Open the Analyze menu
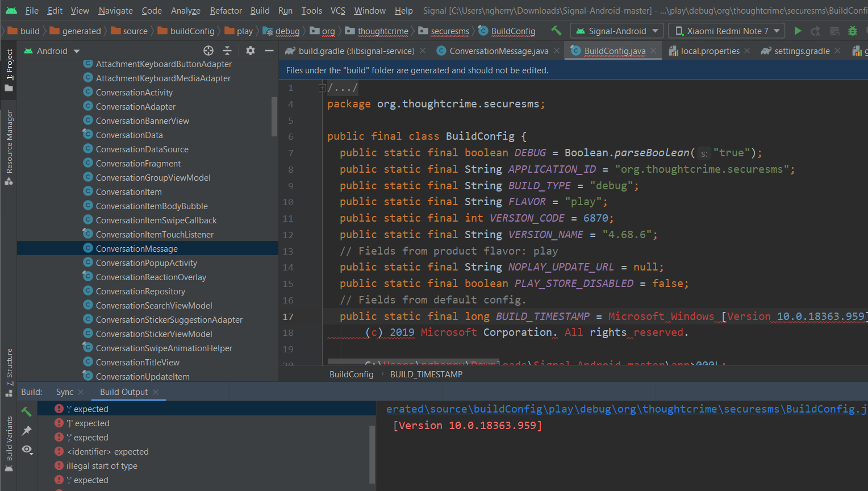The image size is (868, 491). pos(185,10)
